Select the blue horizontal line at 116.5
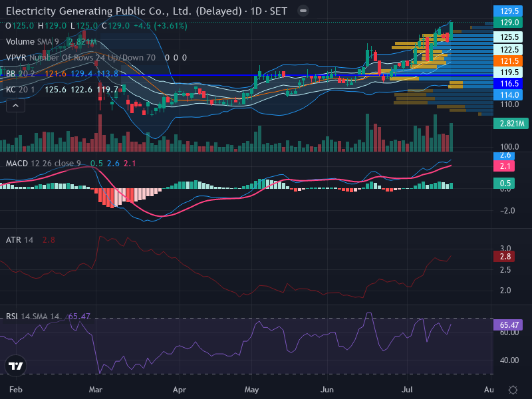Viewport: 532px width, 399px height. 247,75
